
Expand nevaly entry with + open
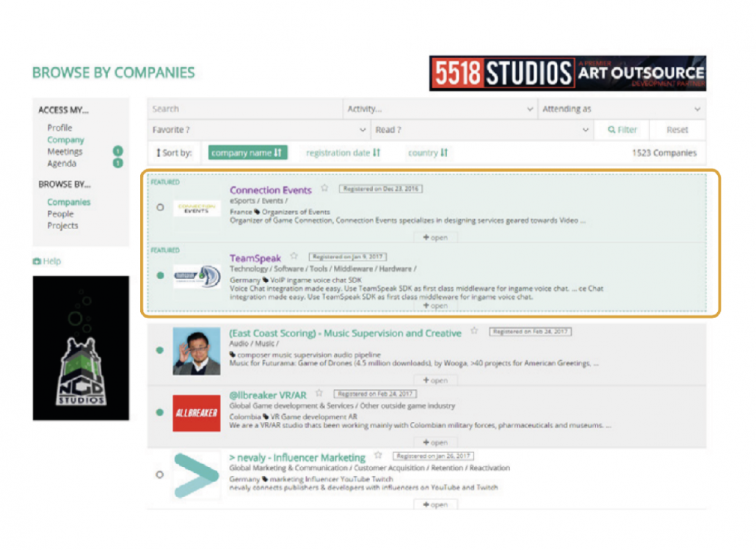[x=435, y=504]
